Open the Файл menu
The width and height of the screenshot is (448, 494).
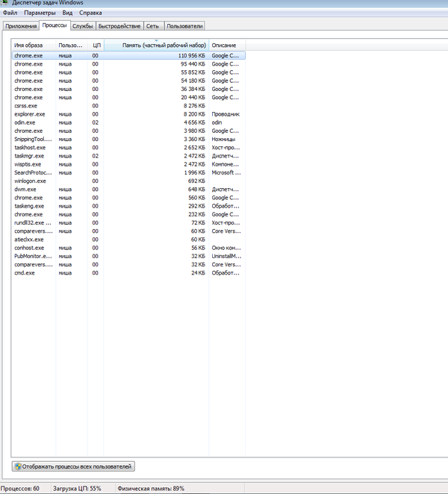click(10, 13)
